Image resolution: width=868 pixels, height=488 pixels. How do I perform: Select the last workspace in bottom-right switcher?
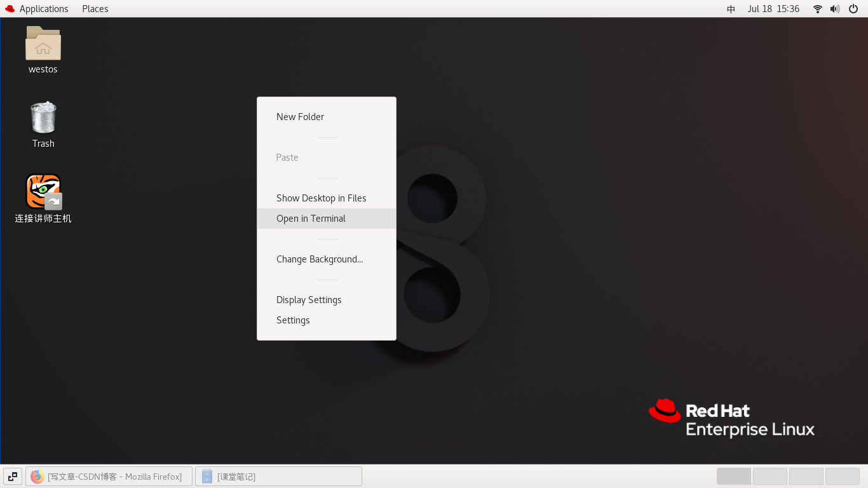tap(842, 476)
